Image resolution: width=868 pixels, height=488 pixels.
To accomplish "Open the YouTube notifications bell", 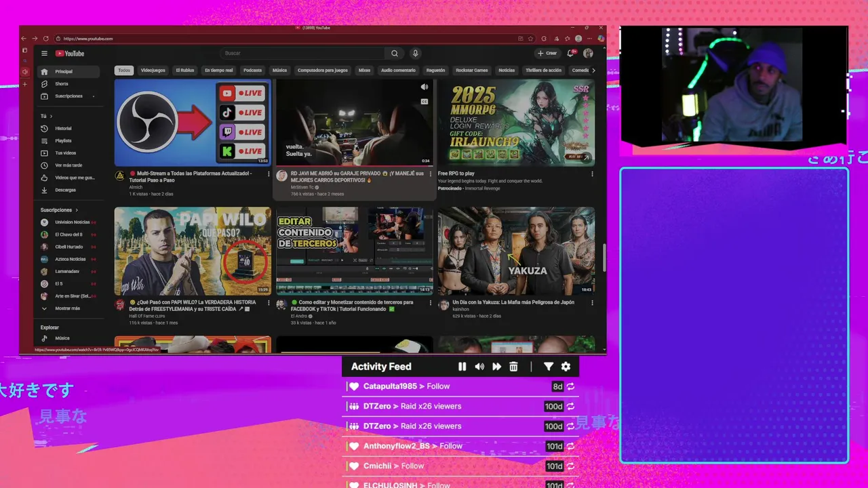I will coord(571,53).
